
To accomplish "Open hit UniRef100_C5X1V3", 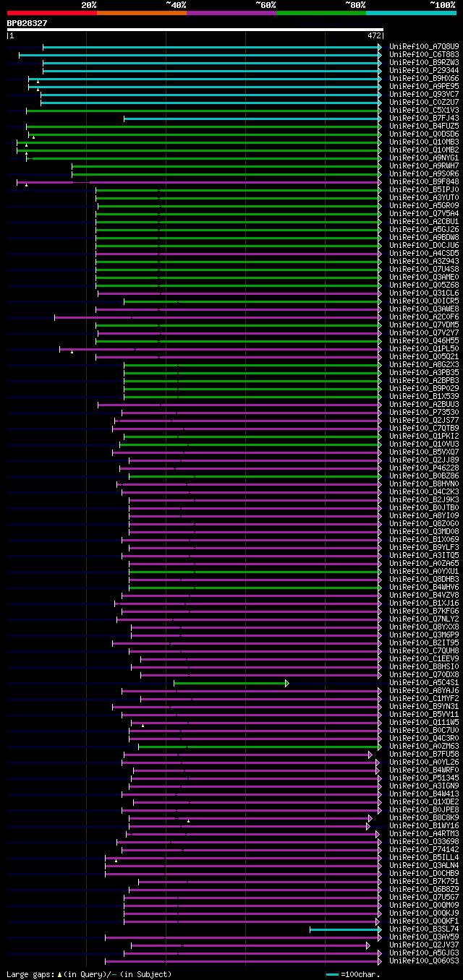I will point(424,110).
